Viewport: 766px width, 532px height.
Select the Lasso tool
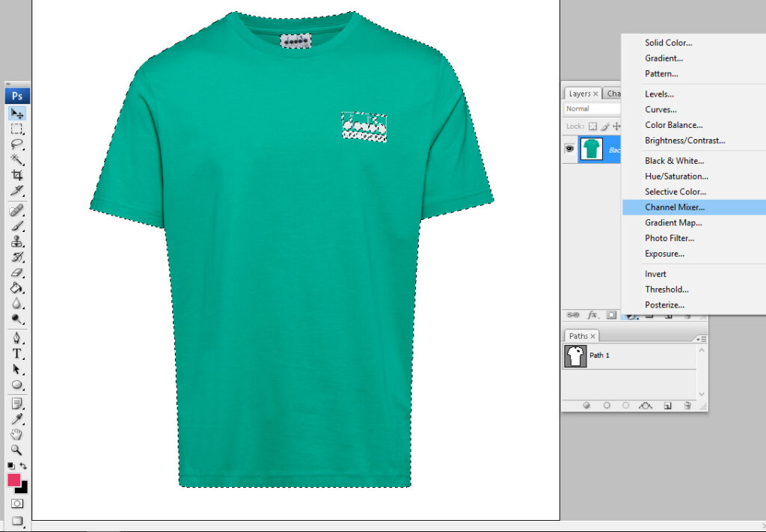tap(16, 144)
